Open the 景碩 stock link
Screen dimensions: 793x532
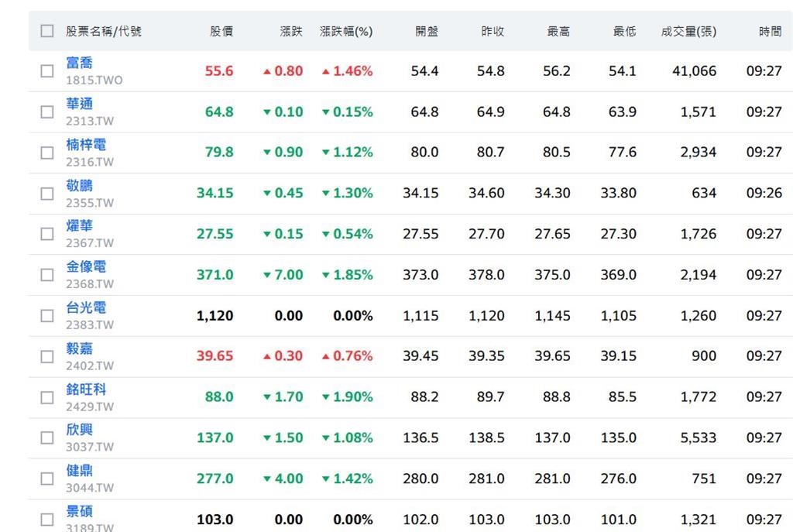click(x=79, y=512)
